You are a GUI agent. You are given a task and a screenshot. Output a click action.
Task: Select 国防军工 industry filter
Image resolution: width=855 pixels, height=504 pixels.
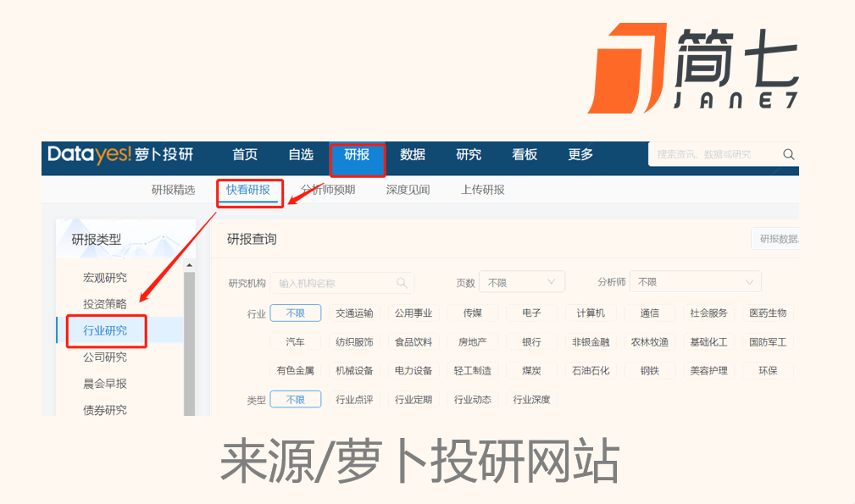click(x=768, y=342)
